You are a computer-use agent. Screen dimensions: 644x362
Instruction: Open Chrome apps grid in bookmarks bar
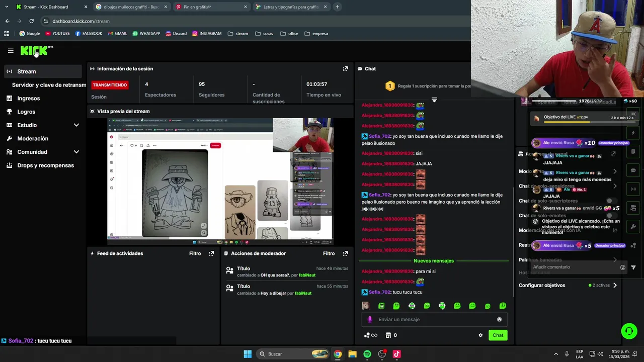(7, 34)
